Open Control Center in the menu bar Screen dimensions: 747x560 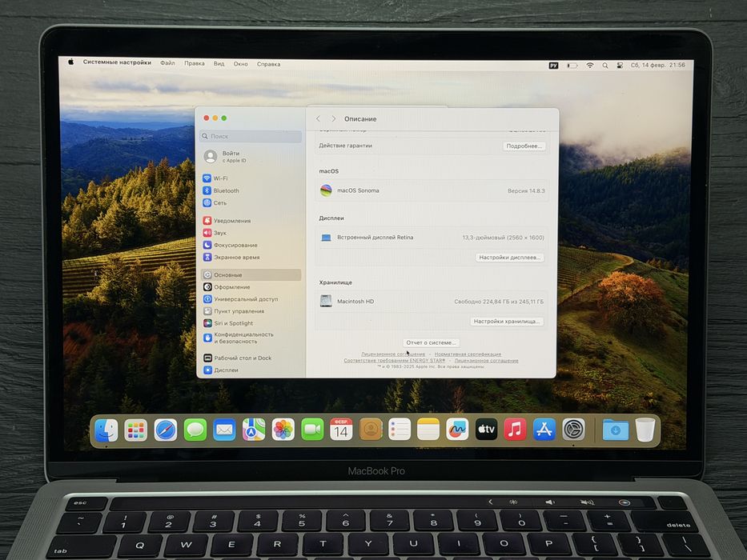coord(620,66)
